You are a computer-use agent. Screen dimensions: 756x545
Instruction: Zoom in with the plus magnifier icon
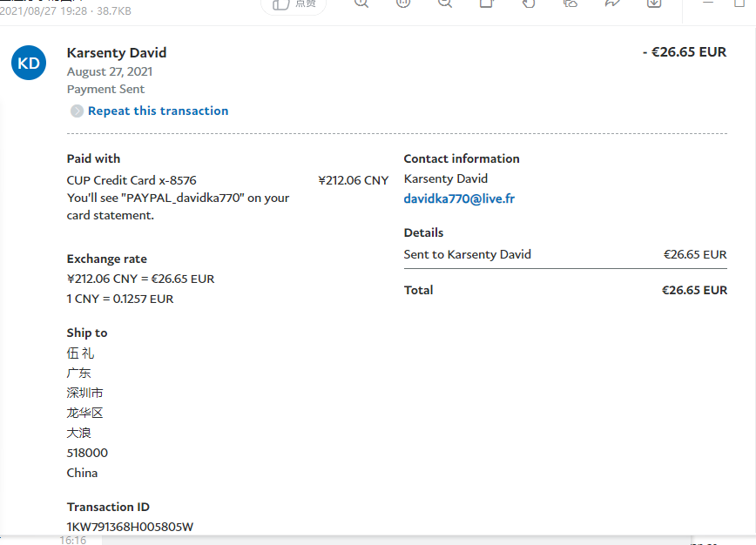coord(362,3)
